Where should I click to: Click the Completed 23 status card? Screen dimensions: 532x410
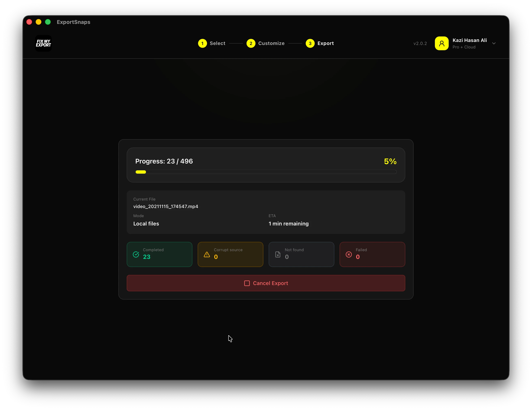[159, 254]
